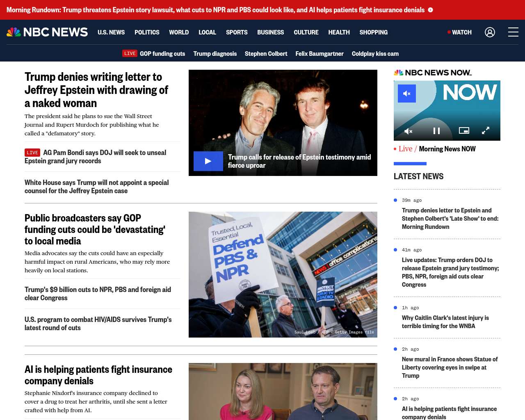Open the World menu item
Screen dimensions: 525x420
[x=179, y=32]
